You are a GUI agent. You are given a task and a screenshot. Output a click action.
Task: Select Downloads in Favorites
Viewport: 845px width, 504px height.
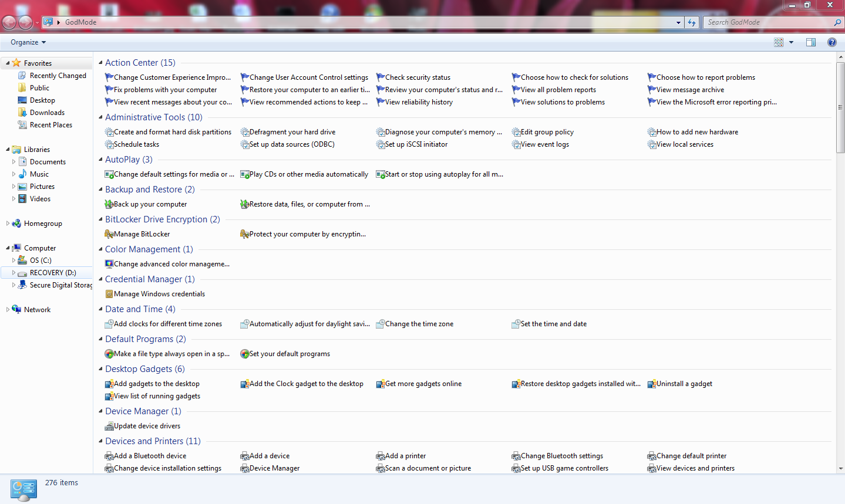(x=47, y=113)
